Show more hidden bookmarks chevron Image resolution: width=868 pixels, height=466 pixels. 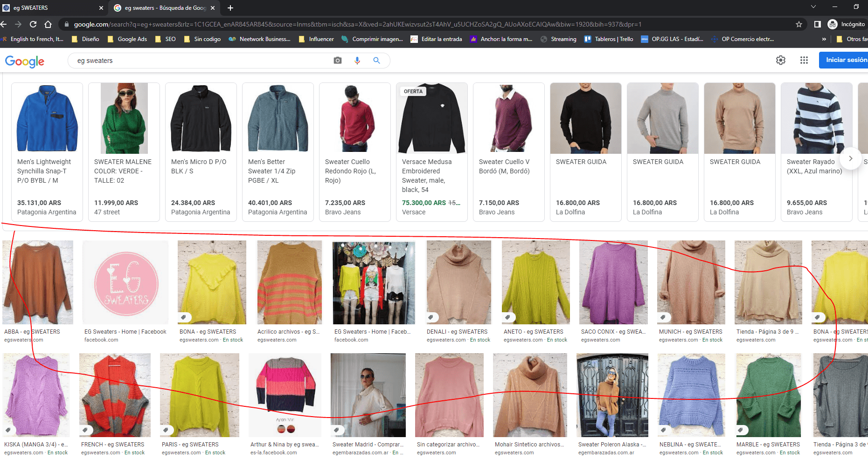click(x=824, y=39)
